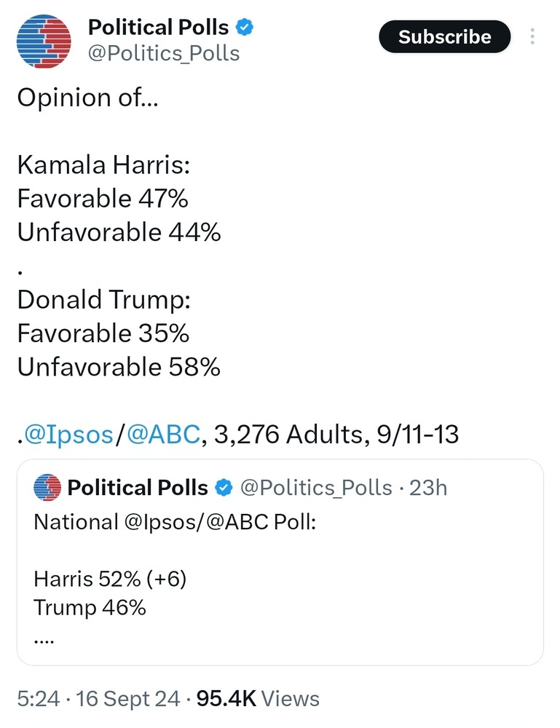Click the 23h timestamp in quoted tweet
Viewport: 560px width, 728px height.
427,488
